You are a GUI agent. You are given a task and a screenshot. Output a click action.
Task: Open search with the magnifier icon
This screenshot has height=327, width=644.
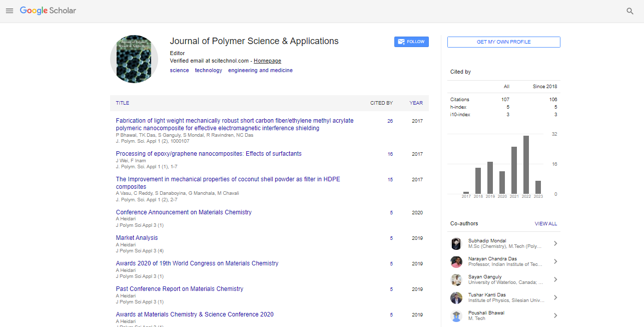point(630,11)
